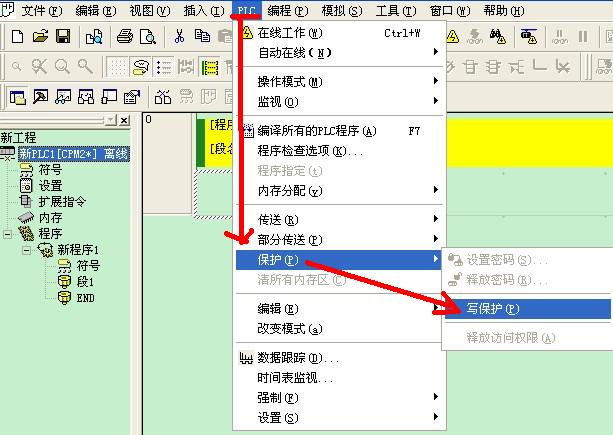The image size is (613, 435).
Task: Click the Print Preview magnifier-page icon
Action: point(147,37)
